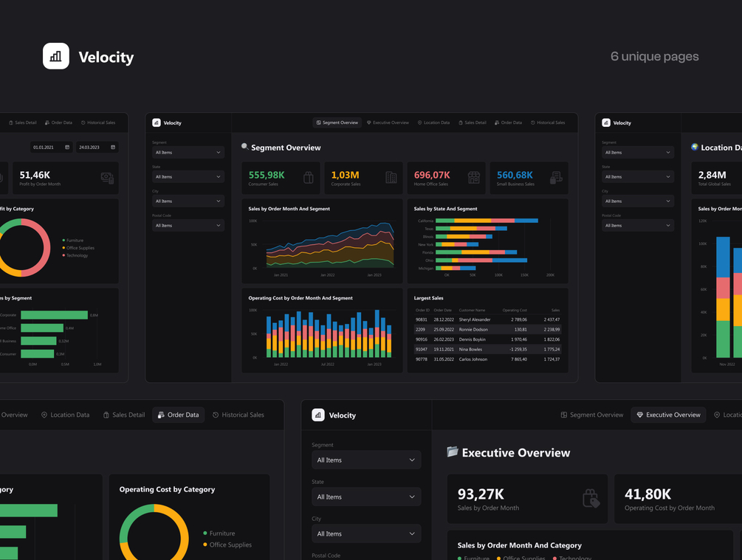
Task: Click the globe icon next to Location Data title
Action: 694,147
